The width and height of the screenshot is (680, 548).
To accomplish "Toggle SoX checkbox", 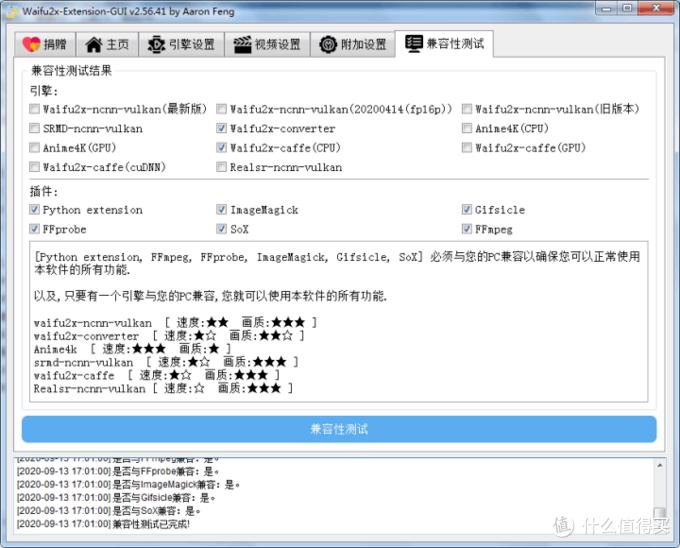I will 221,229.
